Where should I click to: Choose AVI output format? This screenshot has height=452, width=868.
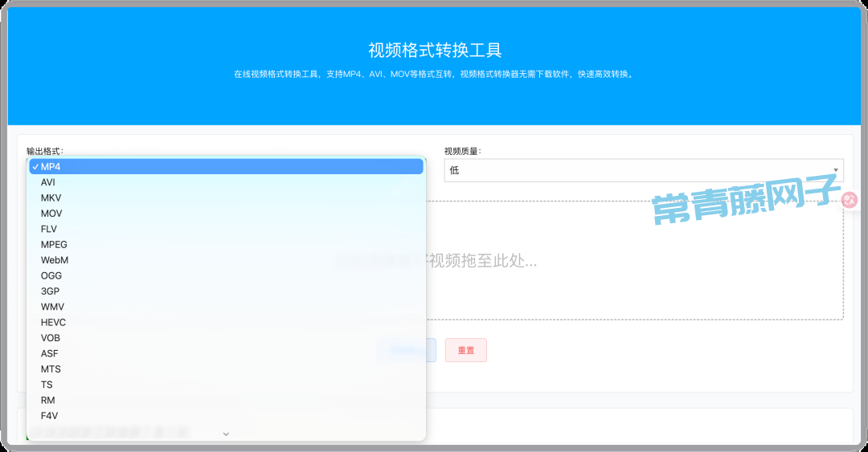(48, 182)
